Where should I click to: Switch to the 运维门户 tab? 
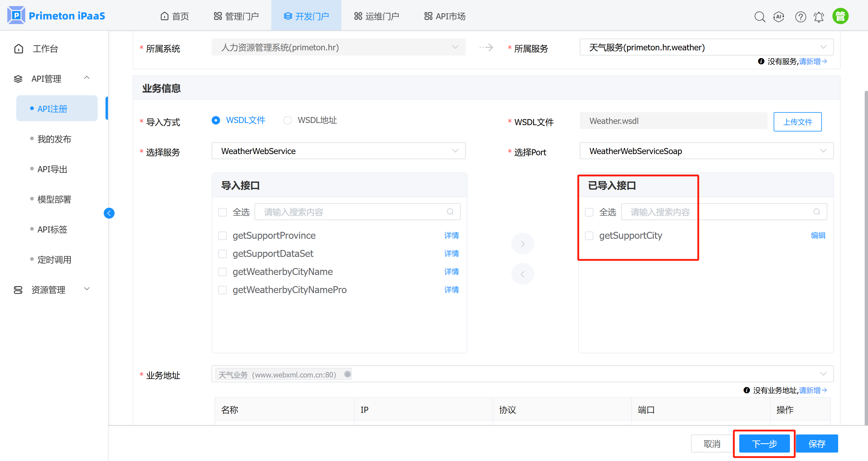coord(377,16)
